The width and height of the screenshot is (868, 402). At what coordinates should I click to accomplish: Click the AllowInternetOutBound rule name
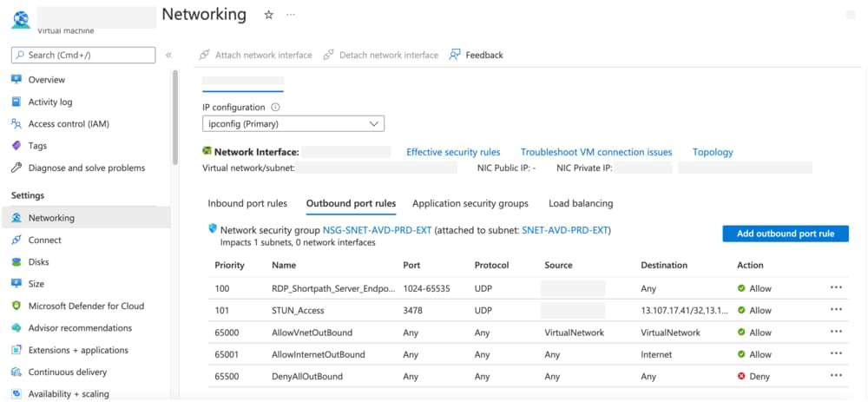[319, 354]
